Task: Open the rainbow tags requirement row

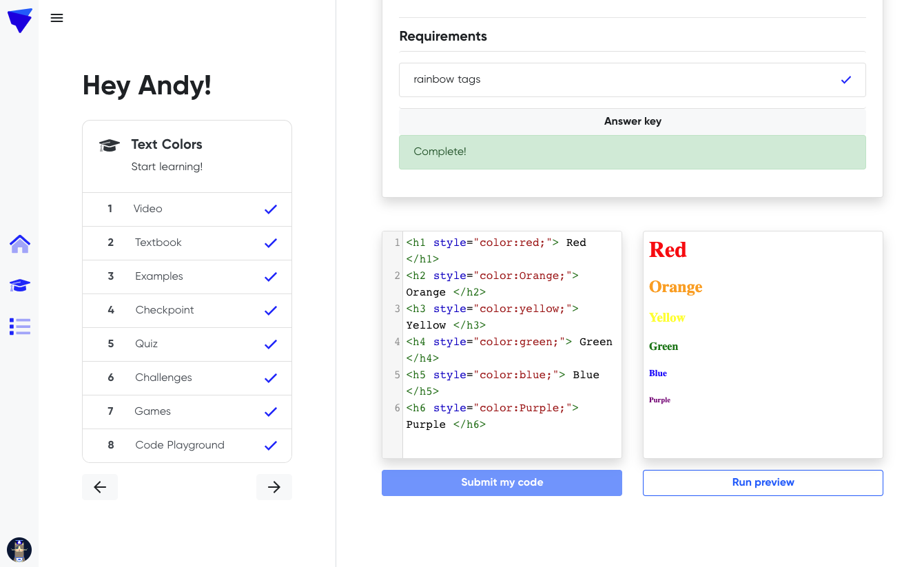Action: click(620, 80)
